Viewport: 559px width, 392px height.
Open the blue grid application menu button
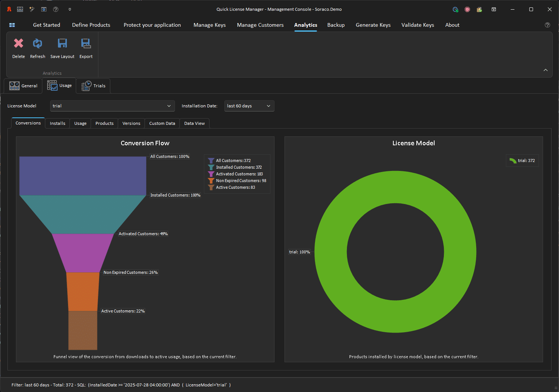tap(12, 25)
